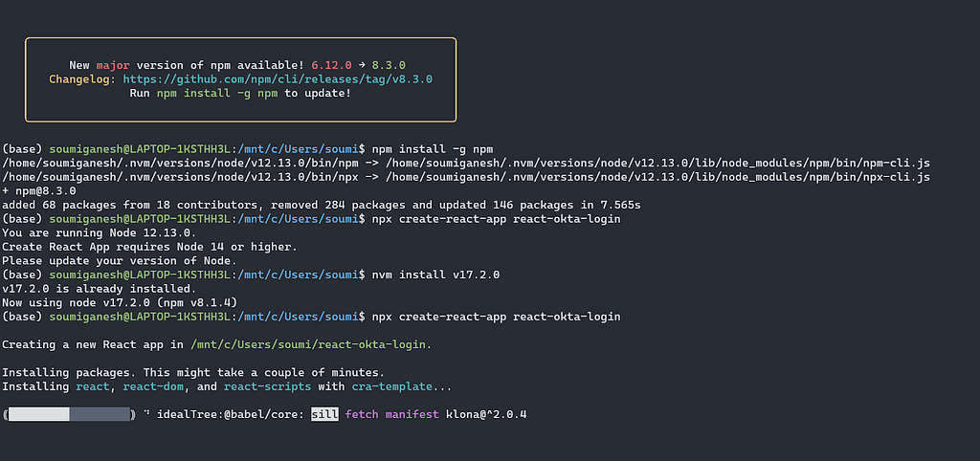
Task: Click the version number 8.3.0 in notice
Action: (x=390, y=65)
